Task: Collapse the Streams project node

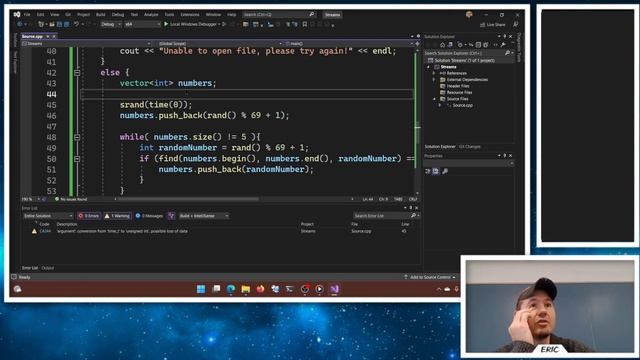Action: pyautogui.click(x=429, y=67)
